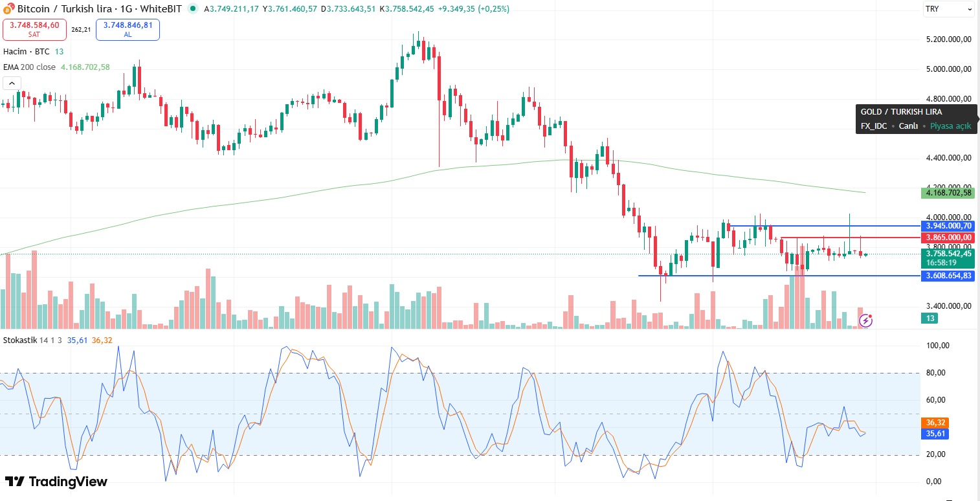Select the EMA 200 close indicator label

(x=30, y=67)
